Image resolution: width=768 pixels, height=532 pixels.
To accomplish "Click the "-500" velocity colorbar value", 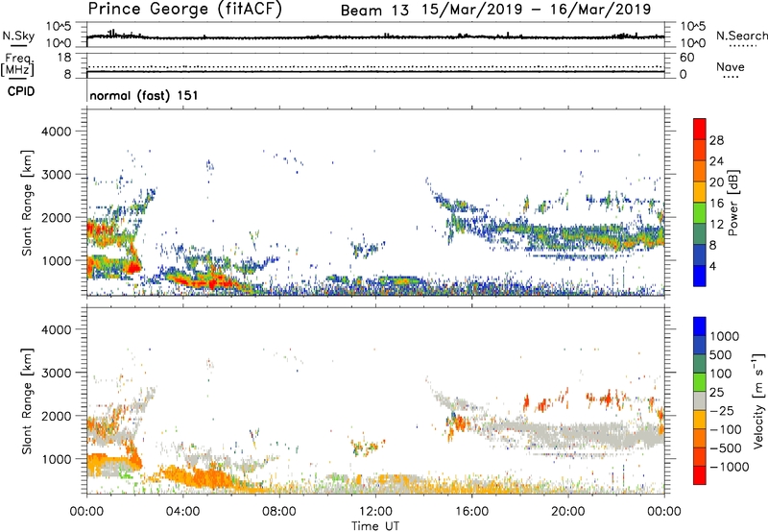I will tap(726, 448).
